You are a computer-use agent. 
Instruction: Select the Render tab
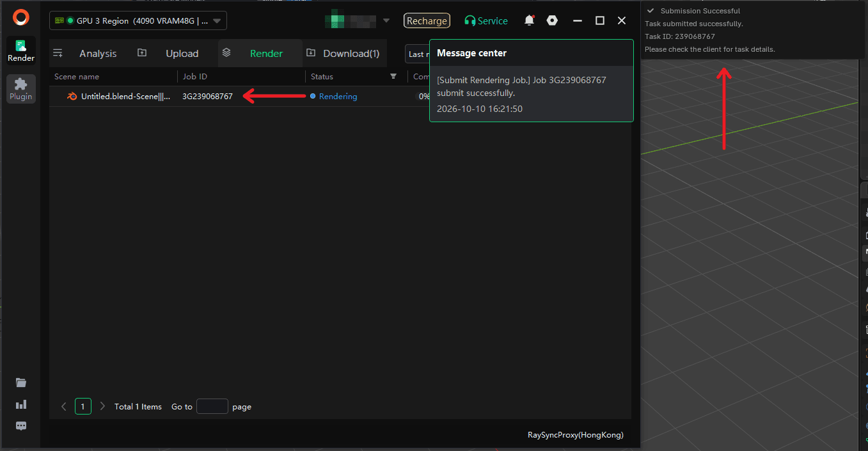260,54
